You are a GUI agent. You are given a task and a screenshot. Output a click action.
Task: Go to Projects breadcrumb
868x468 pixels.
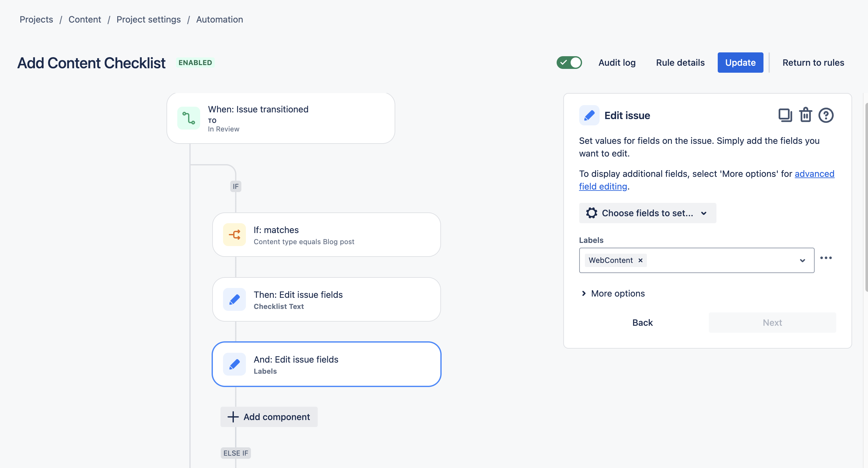(37, 20)
